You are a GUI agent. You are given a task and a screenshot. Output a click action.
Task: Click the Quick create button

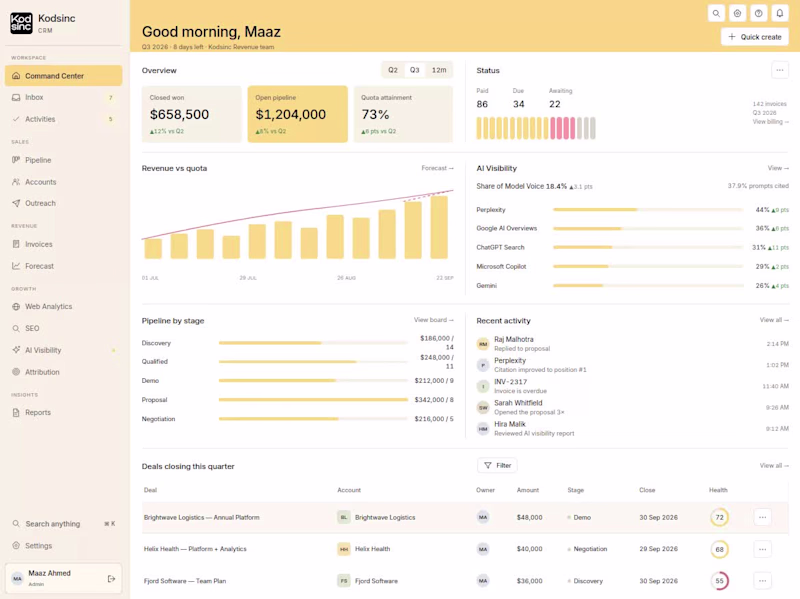tap(755, 37)
